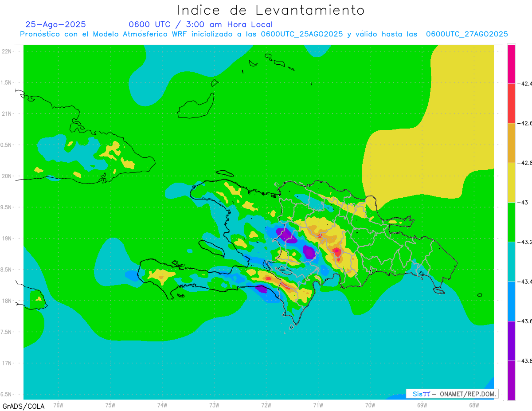Click the legend value "-42.8"

(525, 163)
